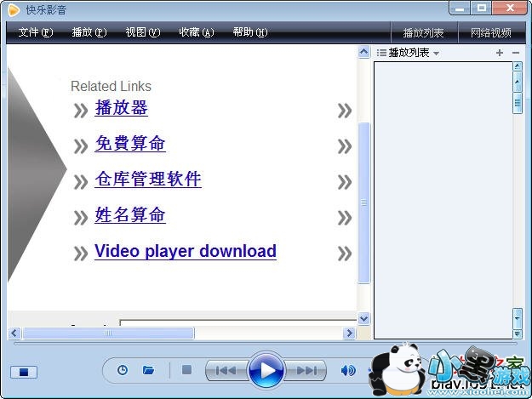Click the playback seek bar
The image size is (532, 399).
click(265, 344)
